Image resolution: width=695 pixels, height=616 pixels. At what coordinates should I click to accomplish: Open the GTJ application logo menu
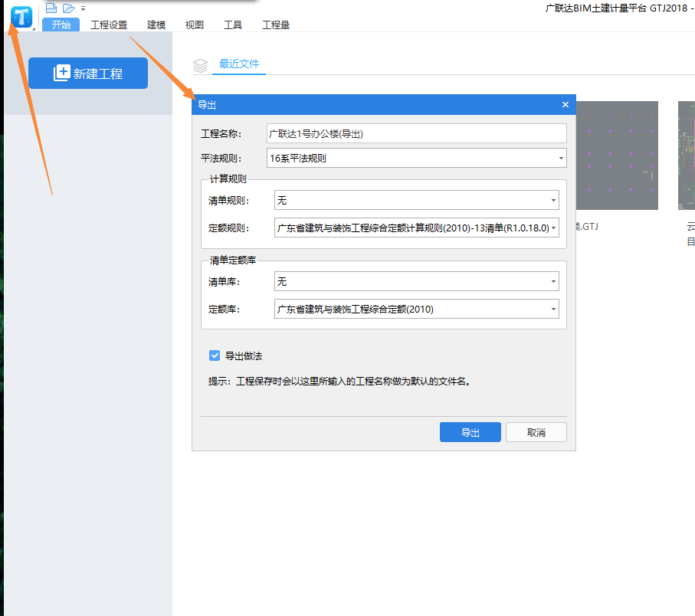[21, 18]
